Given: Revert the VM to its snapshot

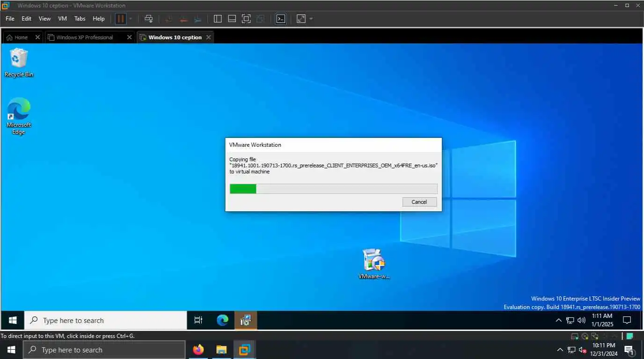Looking at the screenshot, I should tap(183, 19).
